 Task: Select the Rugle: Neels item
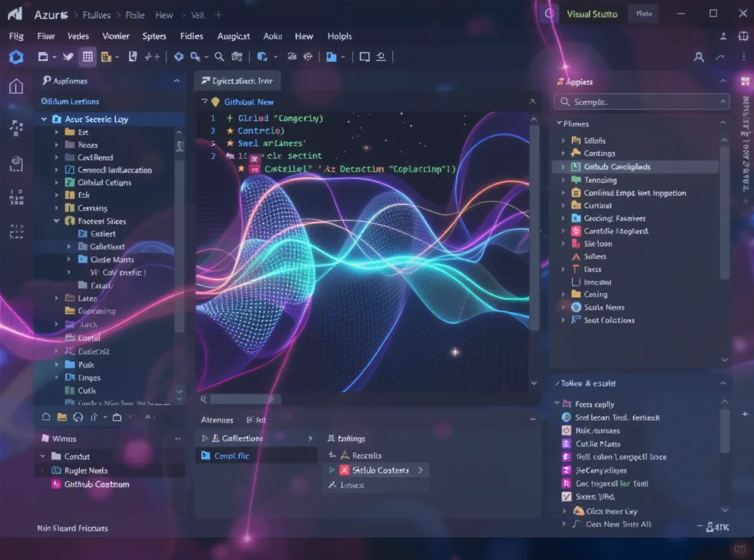[85, 470]
